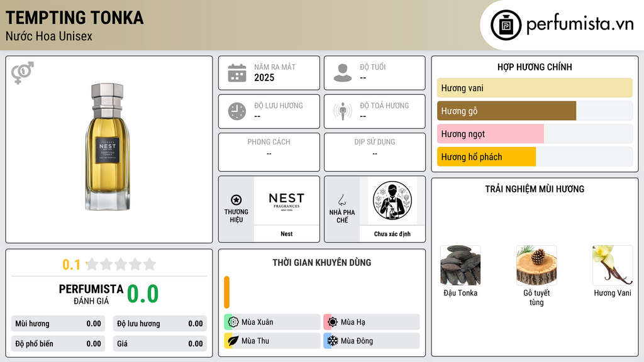Click the Độ lưu hương 0.00 score row
Image resolution: width=644 pixels, height=362 pixels.
(160, 324)
